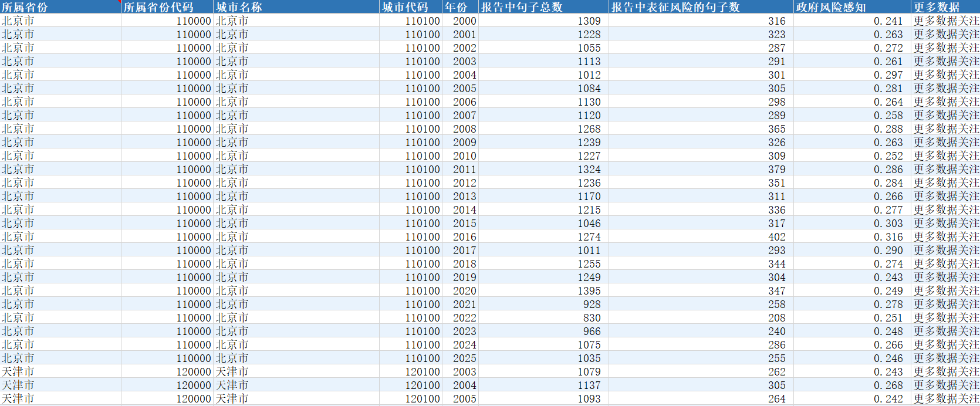980x406 pixels.
Task: Click the 城市名称 column header
Action: (296, 7)
